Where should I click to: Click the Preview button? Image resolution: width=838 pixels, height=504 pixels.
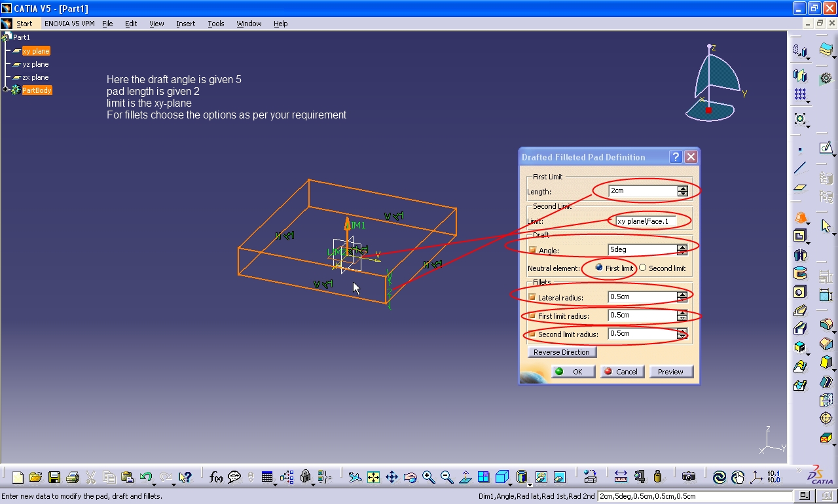pyautogui.click(x=670, y=371)
